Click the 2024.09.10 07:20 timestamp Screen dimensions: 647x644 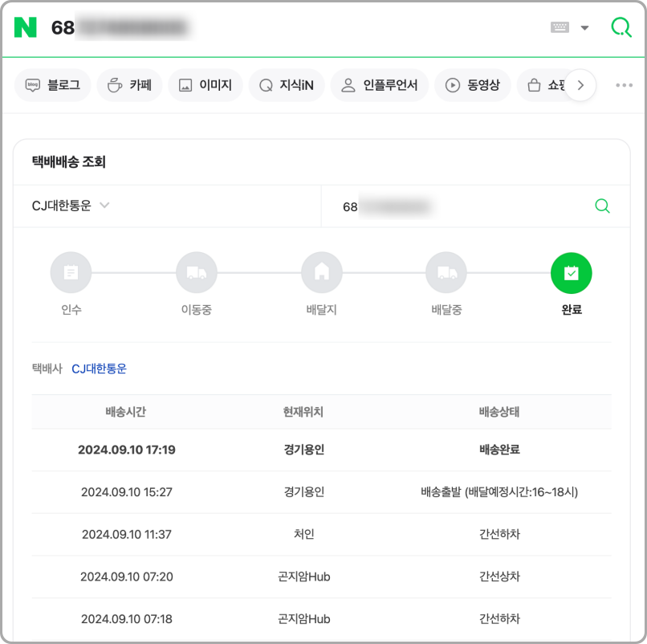coord(127,577)
